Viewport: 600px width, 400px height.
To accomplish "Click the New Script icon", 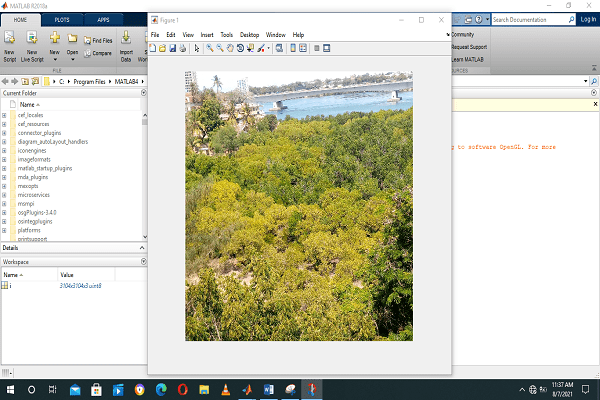I will pyautogui.click(x=9, y=38).
